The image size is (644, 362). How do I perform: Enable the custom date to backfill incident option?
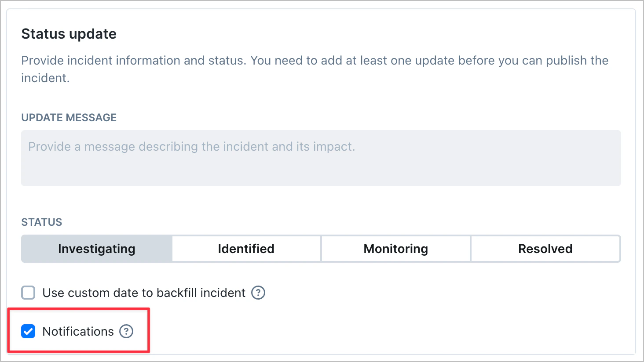point(28,293)
